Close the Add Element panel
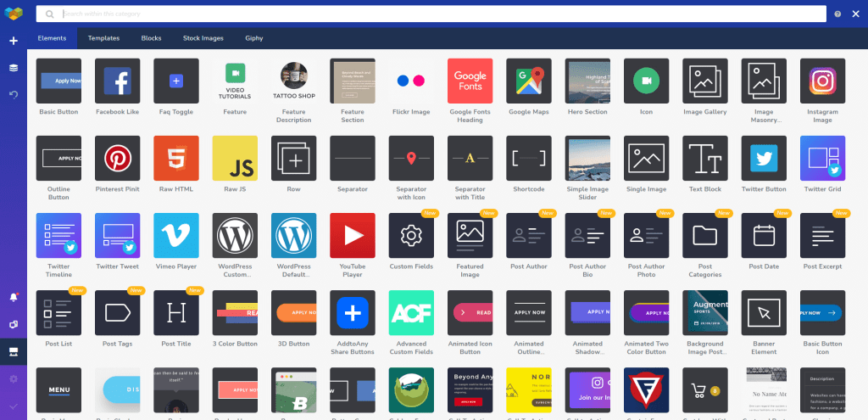This screenshot has width=868, height=420. point(855,14)
